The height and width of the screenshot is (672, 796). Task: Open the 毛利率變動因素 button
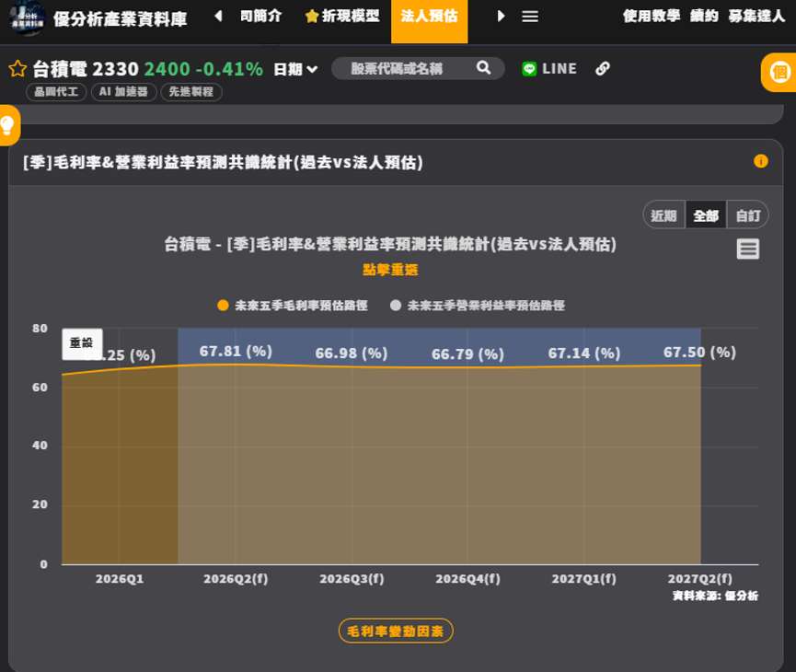396,631
